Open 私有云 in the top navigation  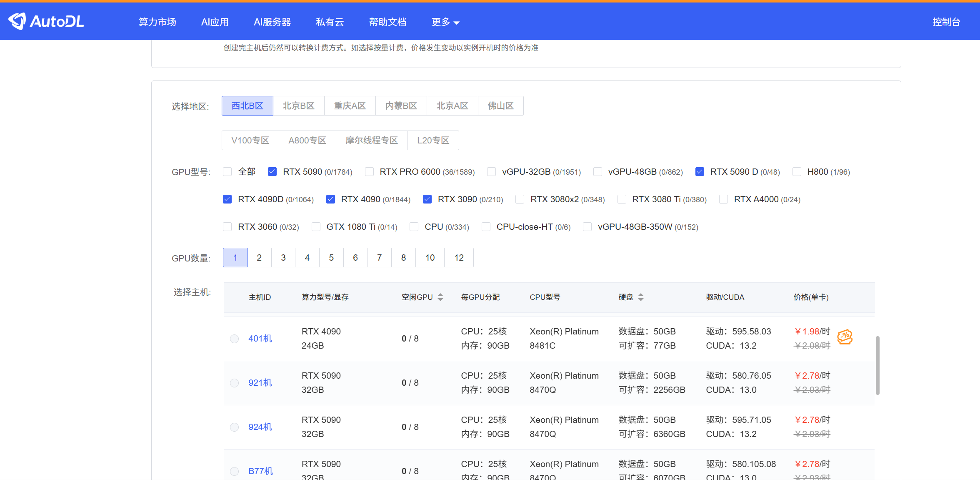(x=330, y=22)
